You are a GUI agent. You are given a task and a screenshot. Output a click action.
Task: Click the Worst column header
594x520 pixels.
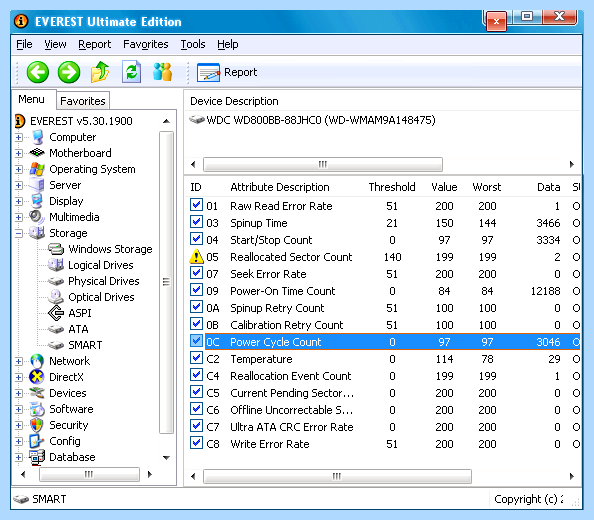(x=486, y=187)
